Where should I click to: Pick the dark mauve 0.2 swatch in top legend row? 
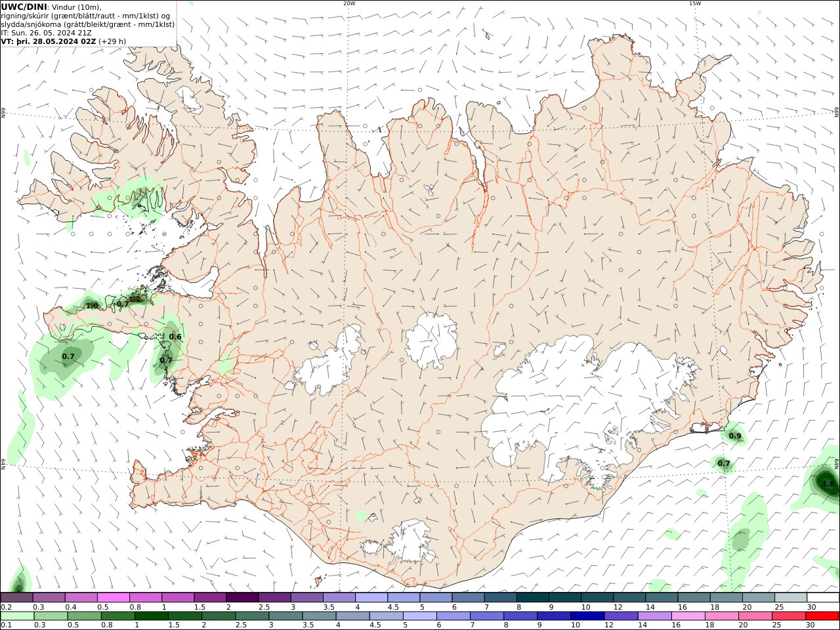tap(16, 598)
